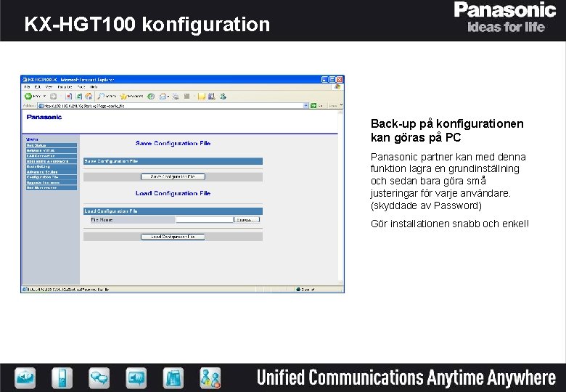Open Advanced Setting menu entry
Viewport: 566px width, 392px height.
coord(52,172)
